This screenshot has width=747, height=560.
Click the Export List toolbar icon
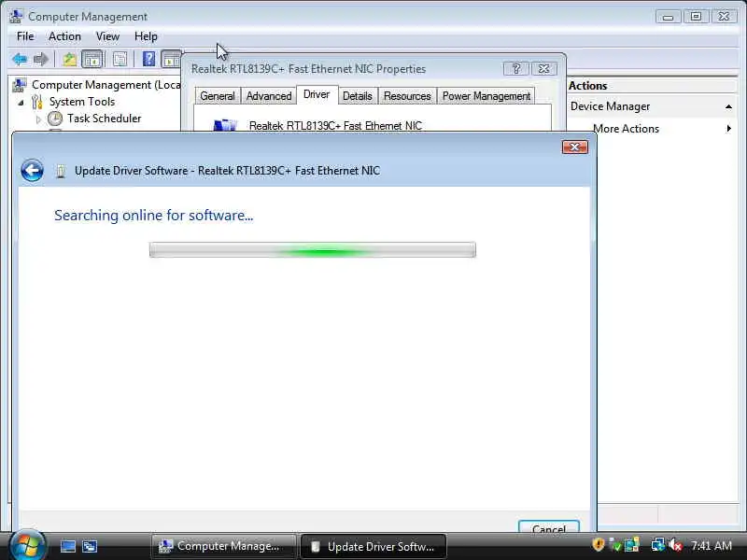pos(120,60)
